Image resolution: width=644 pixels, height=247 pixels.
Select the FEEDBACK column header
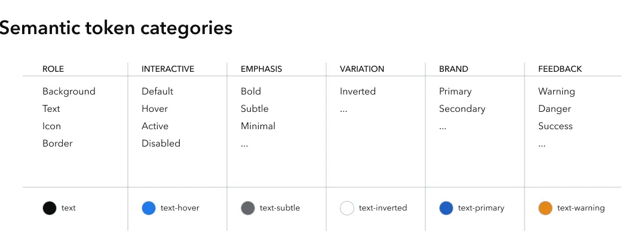point(560,69)
